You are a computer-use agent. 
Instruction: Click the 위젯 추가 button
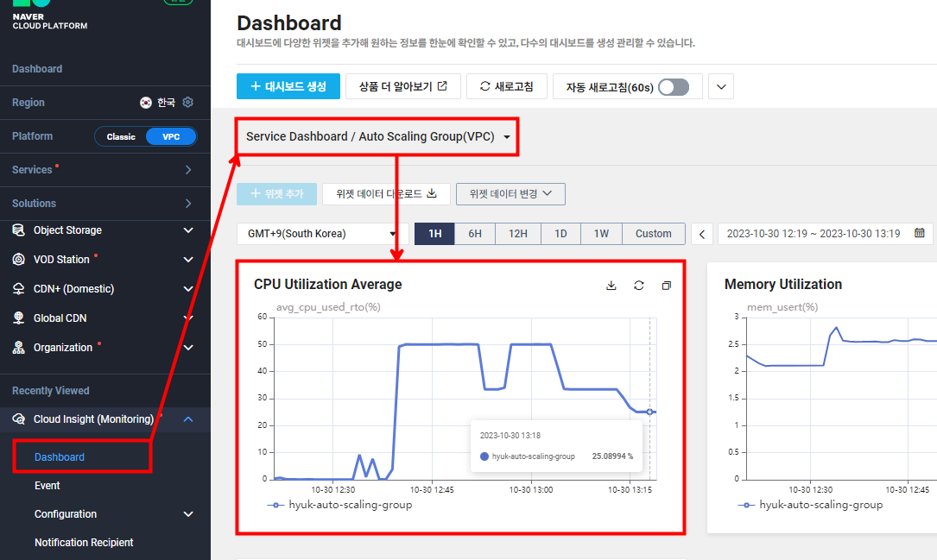tap(276, 194)
